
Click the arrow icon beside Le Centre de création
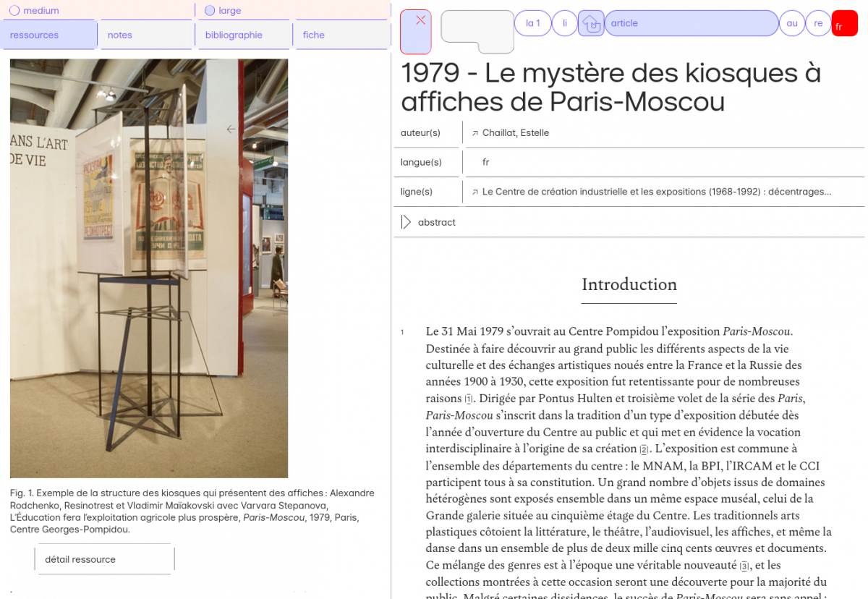[475, 192]
